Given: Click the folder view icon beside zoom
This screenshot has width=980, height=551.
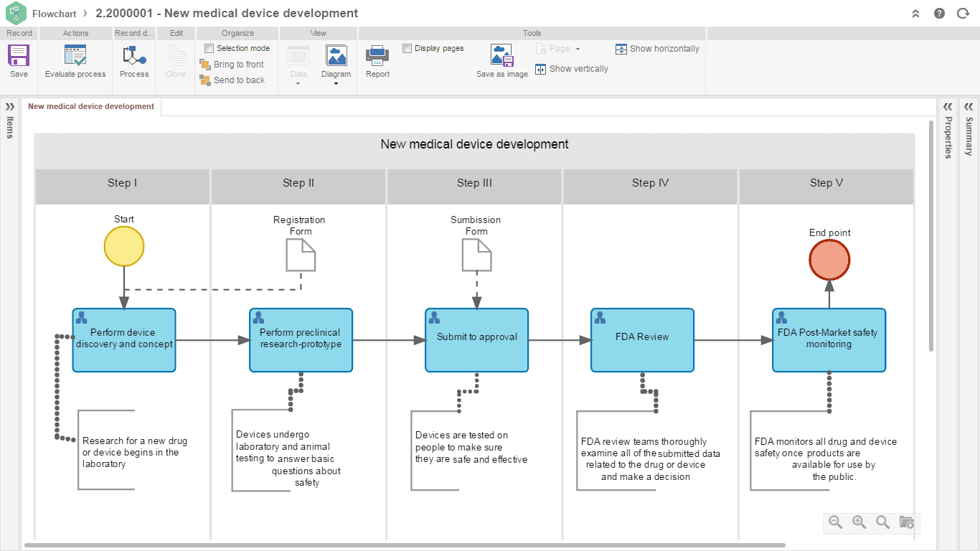Looking at the screenshot, I should point(906,522).
